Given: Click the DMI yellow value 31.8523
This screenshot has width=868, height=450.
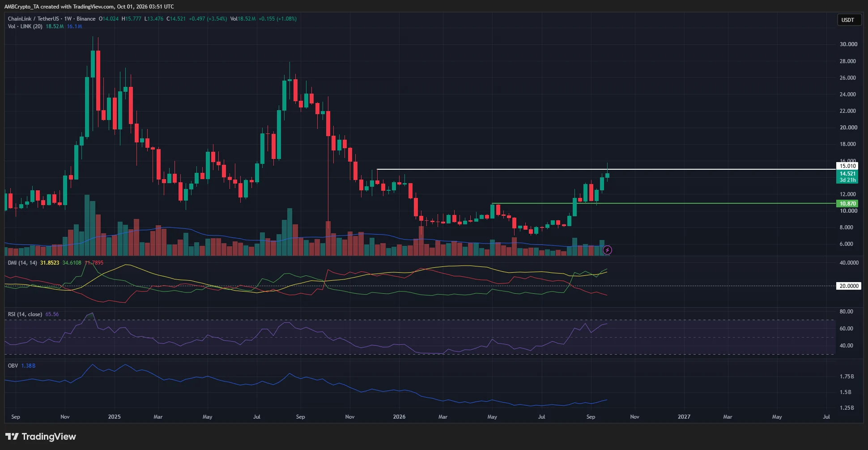Looking at the screenshot, I should pyautogui.click(x=50, y=263).
